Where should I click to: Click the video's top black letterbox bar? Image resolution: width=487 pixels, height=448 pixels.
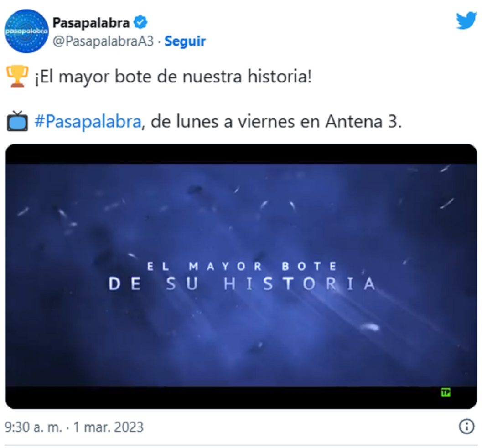pyautogui.click(x=241, y=154)
